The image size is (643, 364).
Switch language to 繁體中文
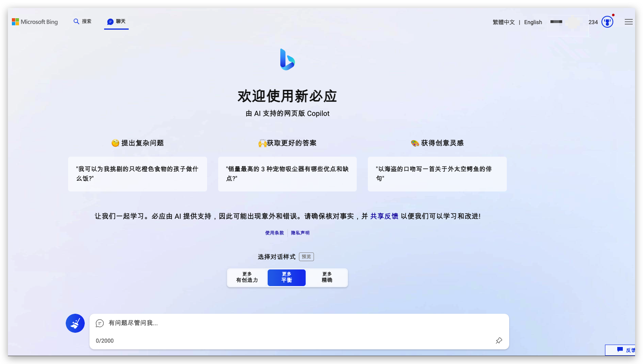point(504,22)
